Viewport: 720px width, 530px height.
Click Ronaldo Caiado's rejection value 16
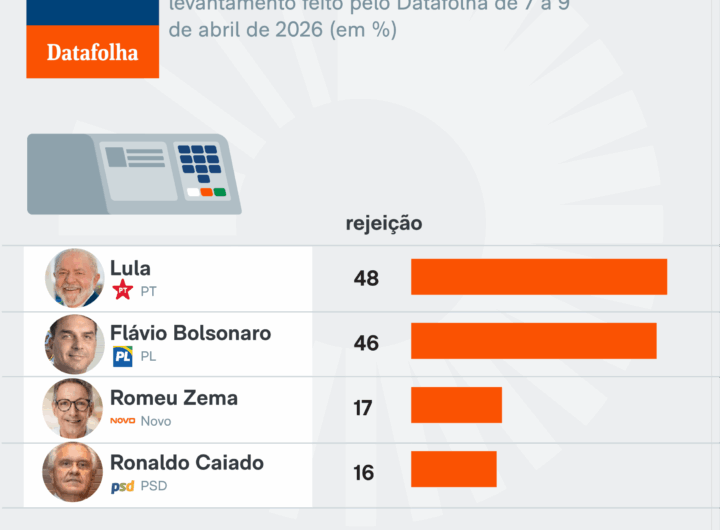click(364, 472)
